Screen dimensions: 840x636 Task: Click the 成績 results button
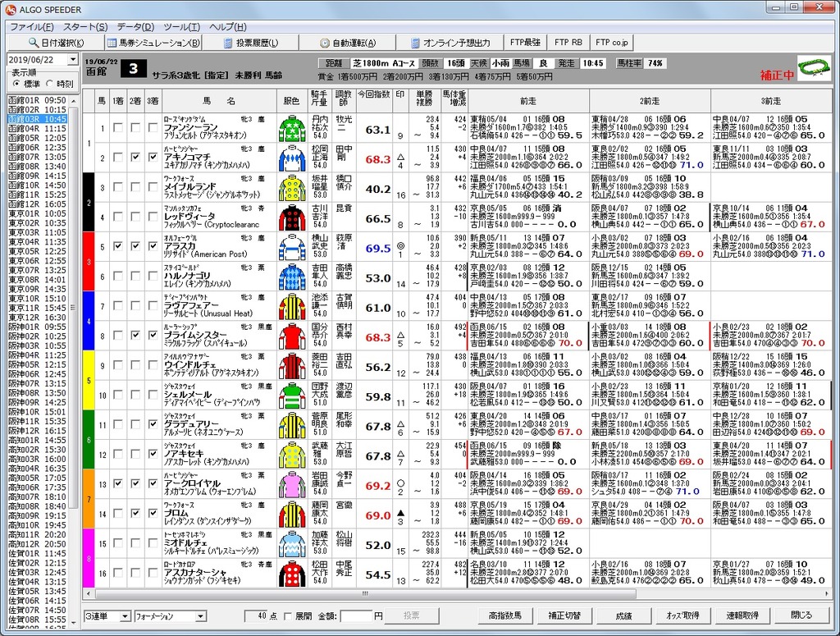tap(623, 615)
